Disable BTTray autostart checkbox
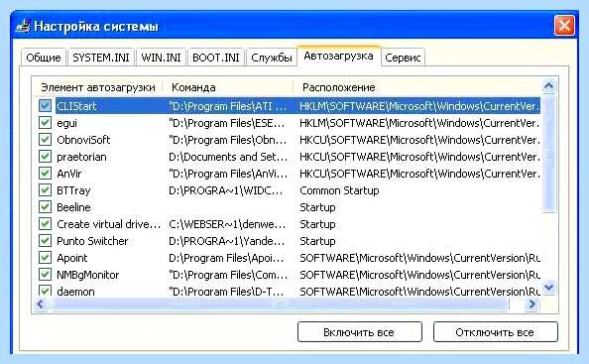 pos(45,190)
